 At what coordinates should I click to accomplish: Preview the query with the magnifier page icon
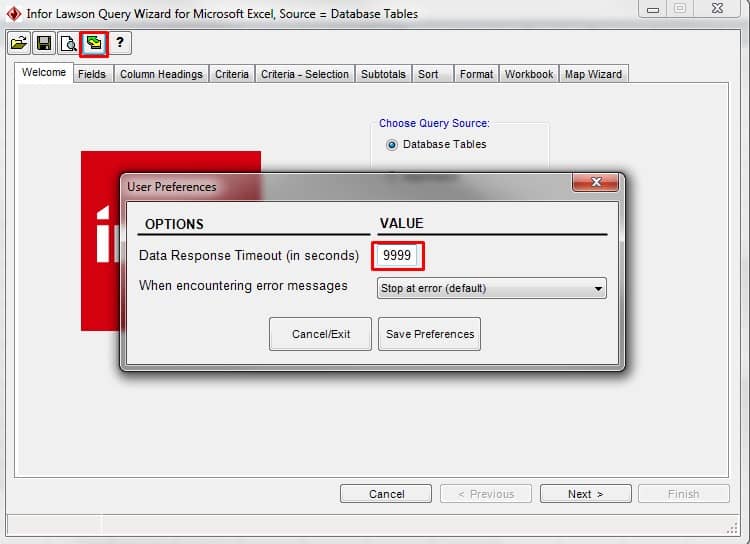(x=69, y=44)
